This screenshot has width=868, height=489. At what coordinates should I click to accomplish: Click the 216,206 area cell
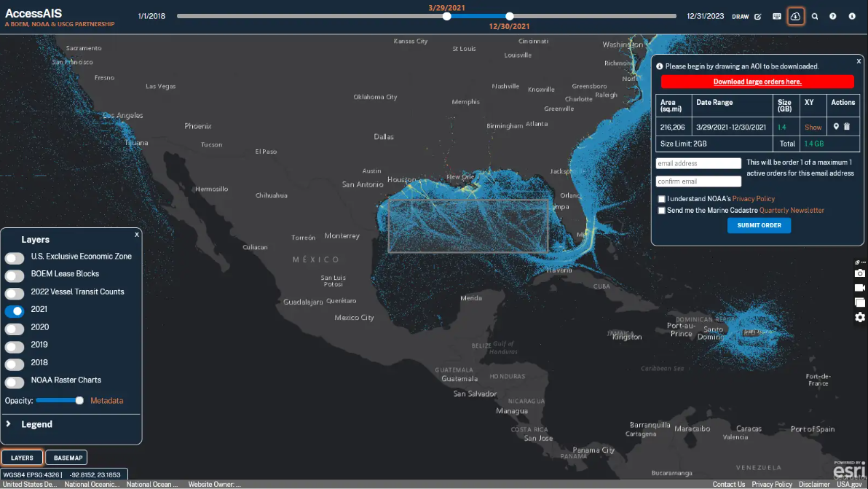(x=673, y=128)
